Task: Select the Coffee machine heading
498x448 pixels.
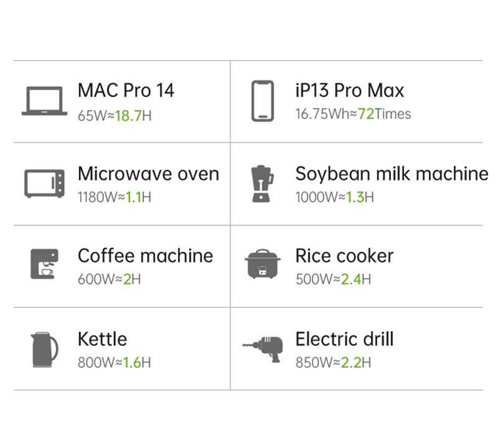Action: (145, 256)
